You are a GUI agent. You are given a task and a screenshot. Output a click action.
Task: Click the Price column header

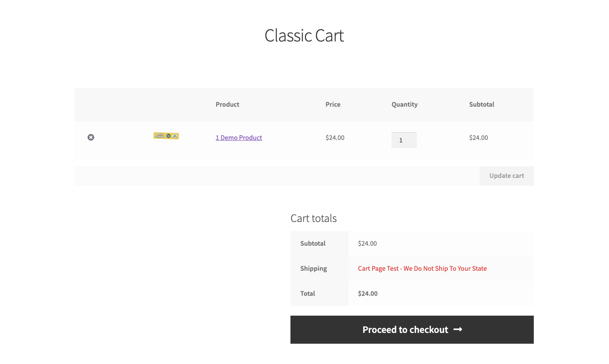pyautogui.click(x=333, y=104)
